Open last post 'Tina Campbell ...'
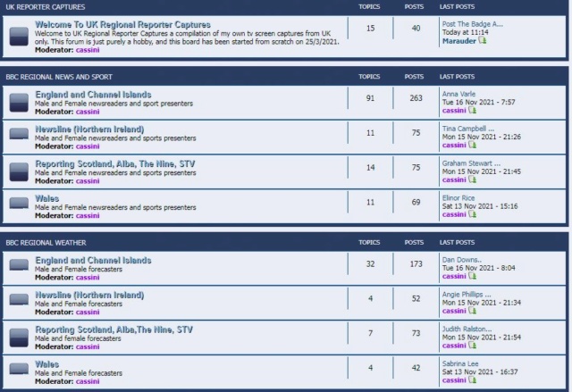 point(468,129)
